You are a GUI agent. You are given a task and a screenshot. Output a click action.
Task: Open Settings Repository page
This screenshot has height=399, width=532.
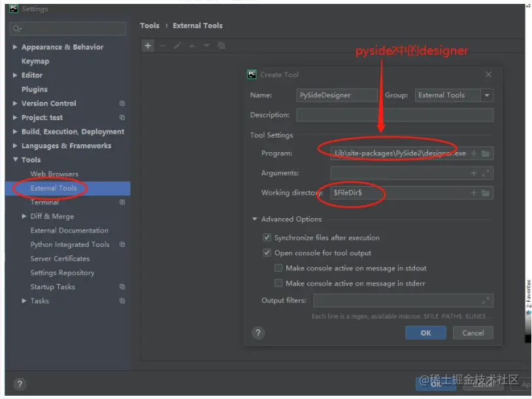[x=63, y=273]
